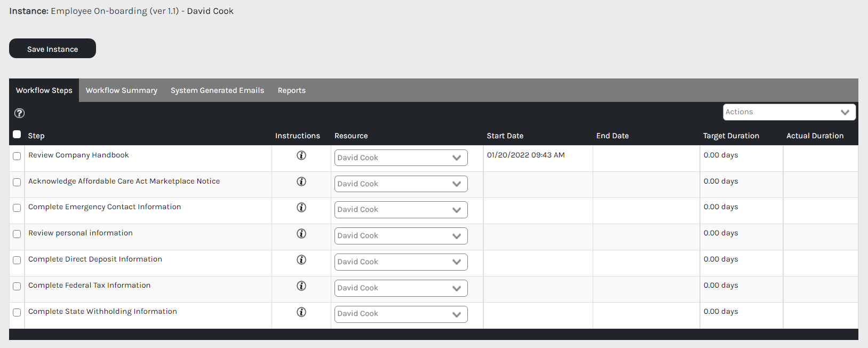This screenshot has width=868, height=348.
Task: Check the Complete Direct Deposit Information checkbox
Action: [x=17, y=260]
